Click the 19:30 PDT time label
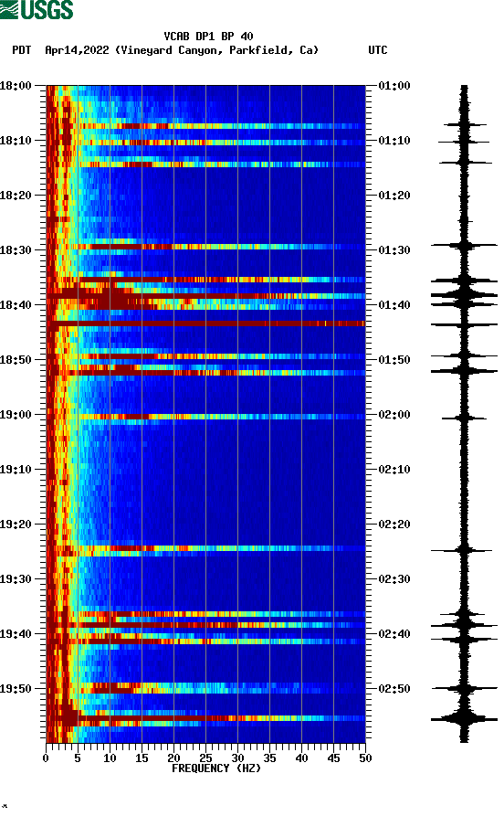This screenshot has width=504, height=816. (x=16, y=579)
